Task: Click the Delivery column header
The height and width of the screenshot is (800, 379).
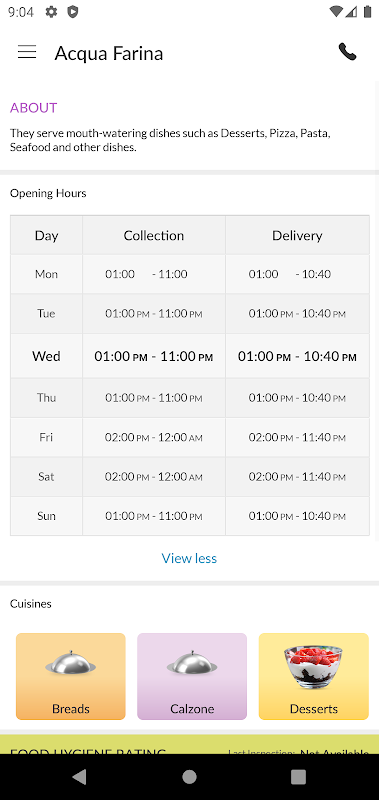Action: 297,235
